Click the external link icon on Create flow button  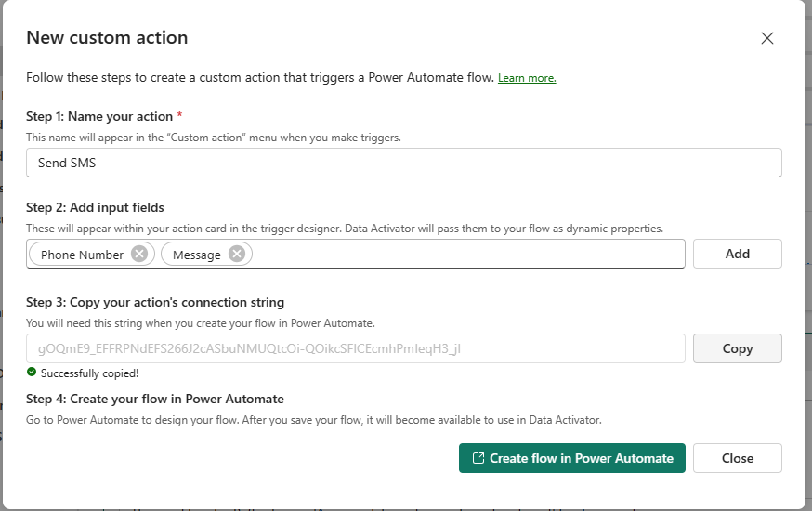pos(478,458)
